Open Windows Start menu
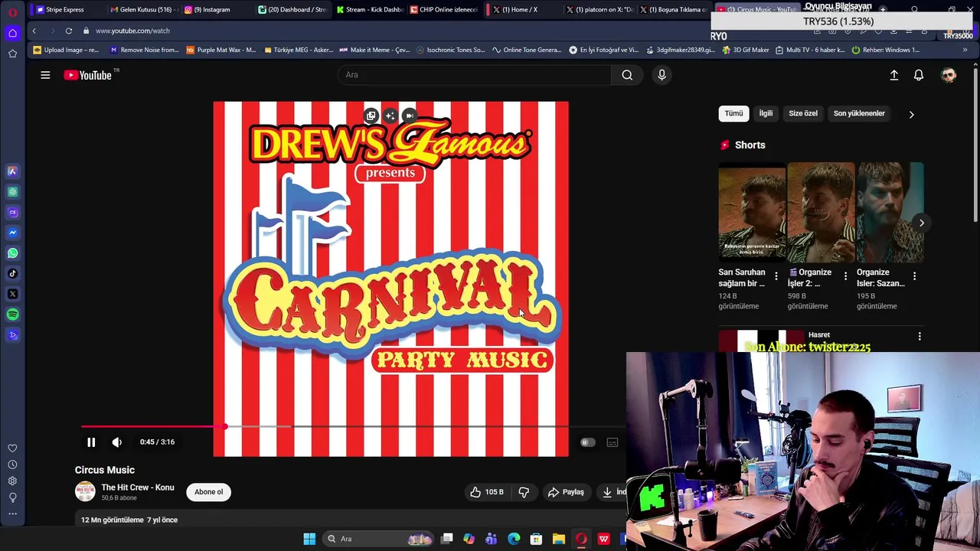980x551 pixels. point(309,539)
